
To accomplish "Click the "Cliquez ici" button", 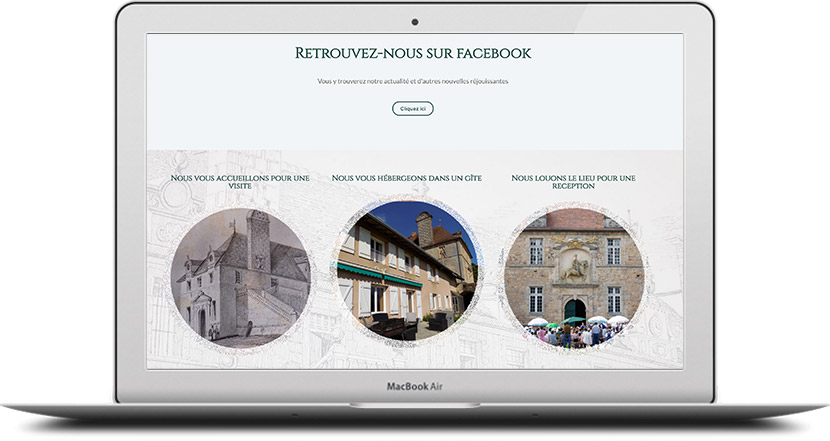I will 412,108.
